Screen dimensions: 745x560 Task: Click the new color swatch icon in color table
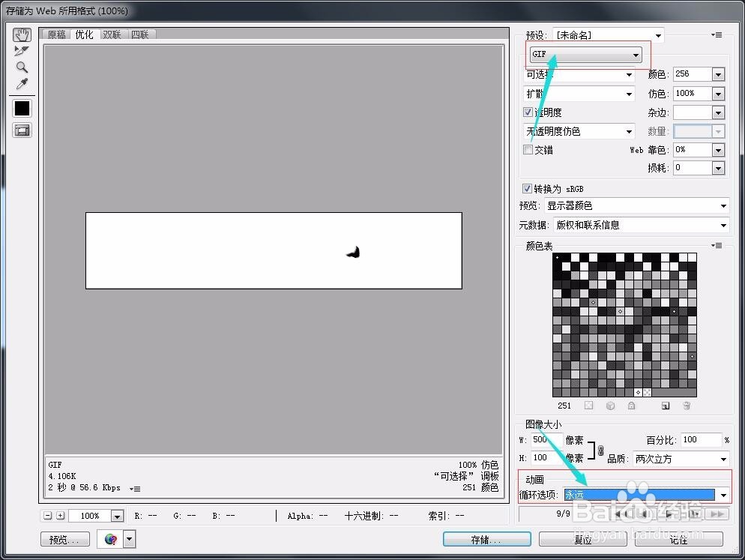[666, 406]
